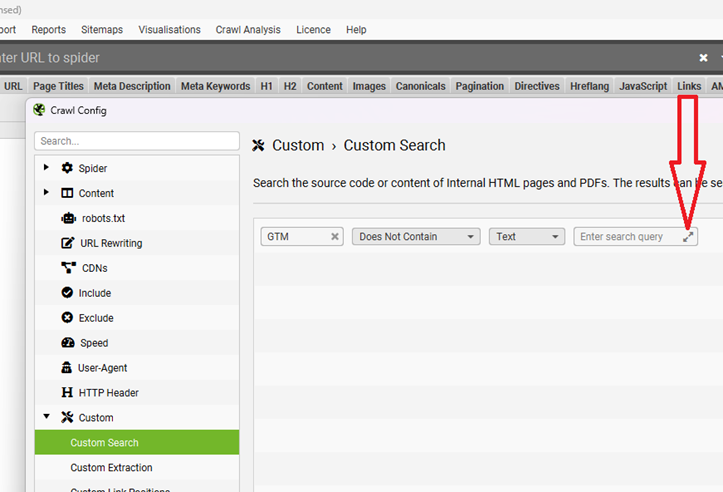Open the Text type dropdown

point(527,237)
